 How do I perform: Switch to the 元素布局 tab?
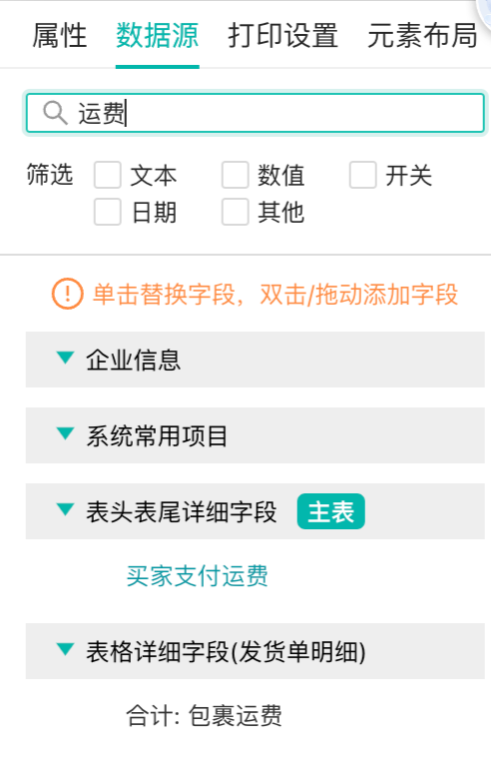pos(423,35)
